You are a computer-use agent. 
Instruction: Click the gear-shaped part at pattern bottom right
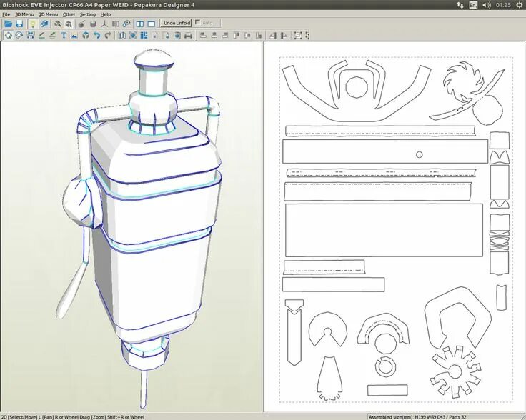[x=455, y=371]
